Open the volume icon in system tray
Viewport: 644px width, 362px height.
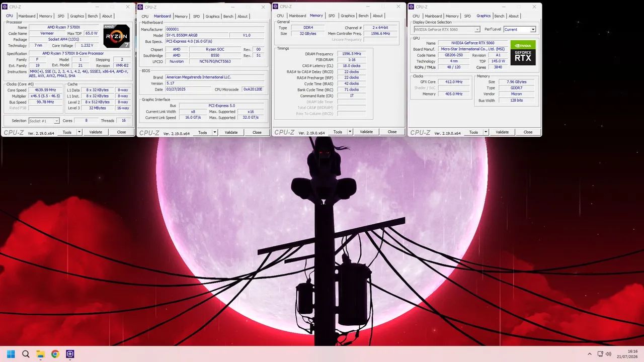tap(608, 354)
